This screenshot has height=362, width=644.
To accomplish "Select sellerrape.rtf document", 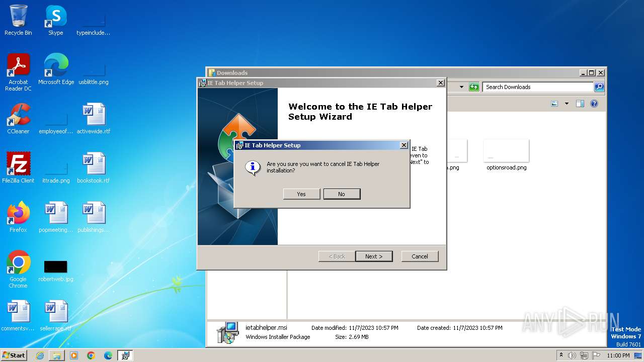I will pyautogui.click(x=56, y=315).
